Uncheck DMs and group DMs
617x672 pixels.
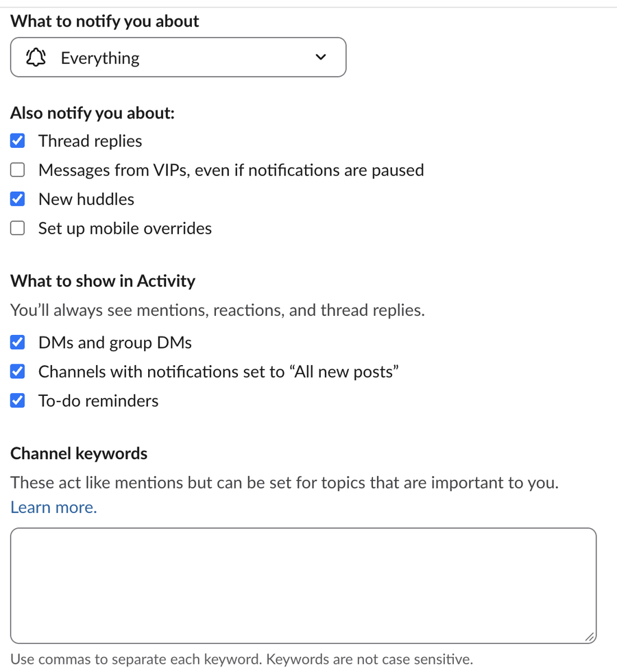point(18,342)
